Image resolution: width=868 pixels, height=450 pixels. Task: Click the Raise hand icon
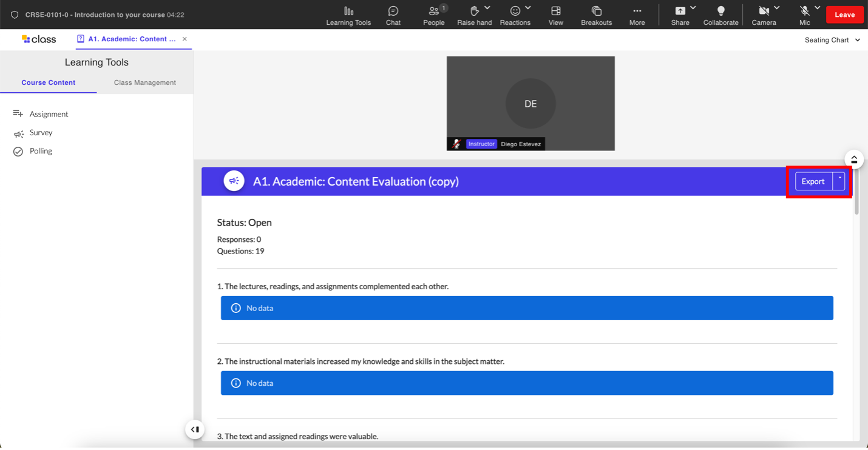[474, 12]
